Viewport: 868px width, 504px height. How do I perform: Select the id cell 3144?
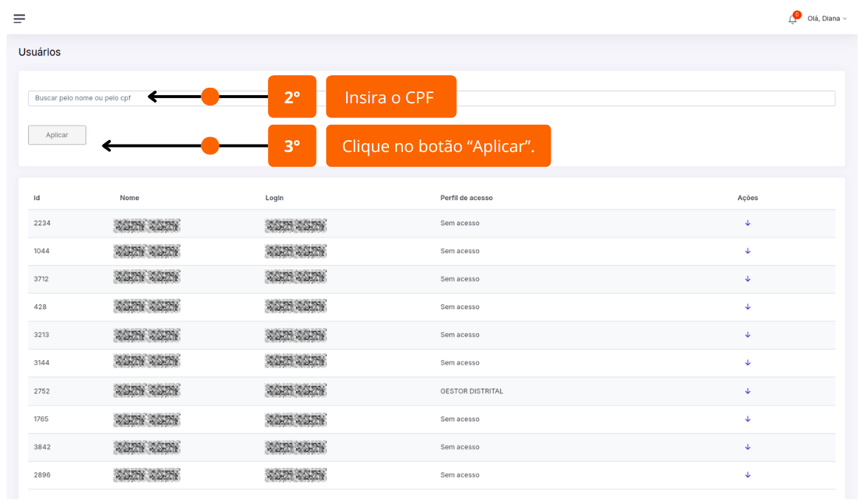41,363
